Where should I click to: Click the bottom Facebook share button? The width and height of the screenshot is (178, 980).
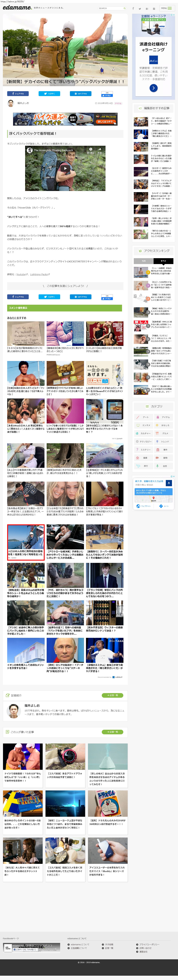click(18, 297)
